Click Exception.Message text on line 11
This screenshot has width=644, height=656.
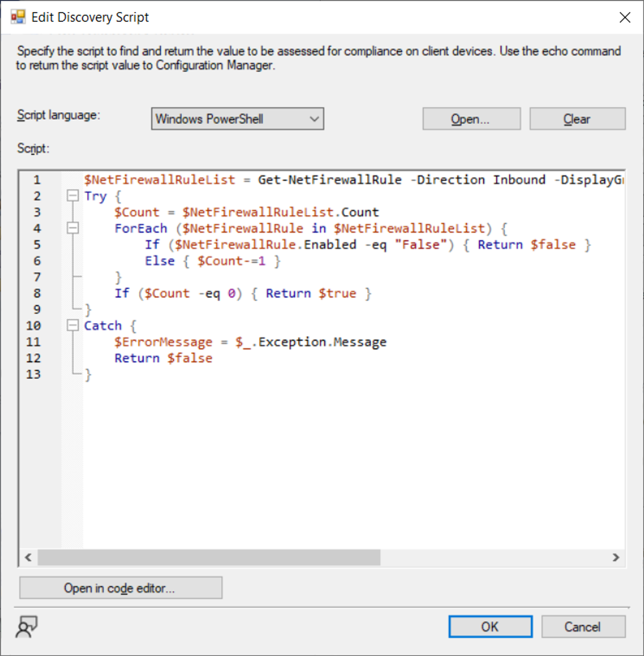click(322, 342)
